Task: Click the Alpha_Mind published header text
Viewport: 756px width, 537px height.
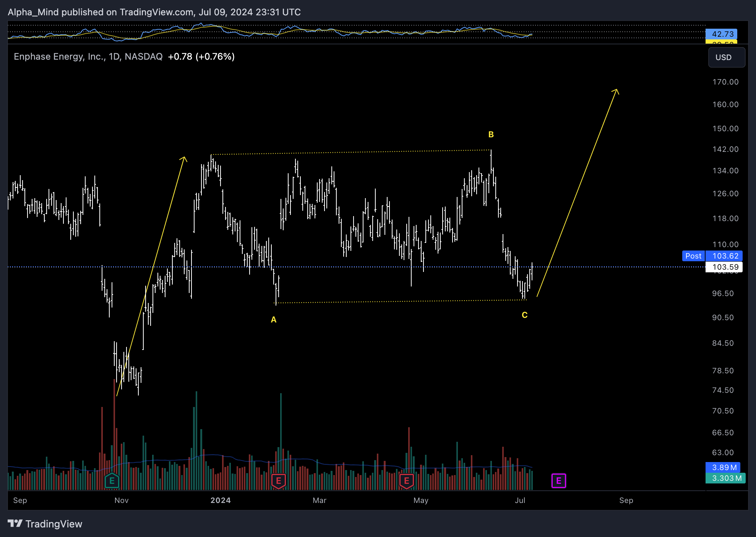Action: point(154,12)
